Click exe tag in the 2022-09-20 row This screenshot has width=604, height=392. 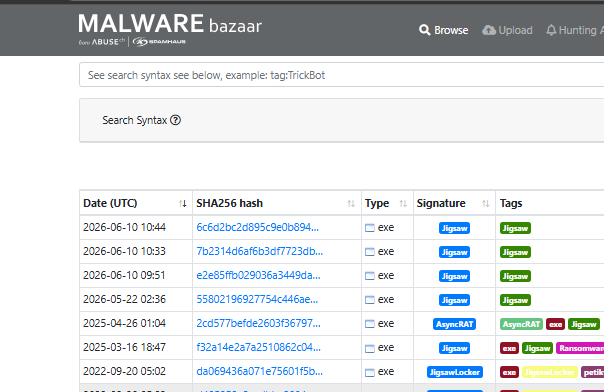coord(509,372)
